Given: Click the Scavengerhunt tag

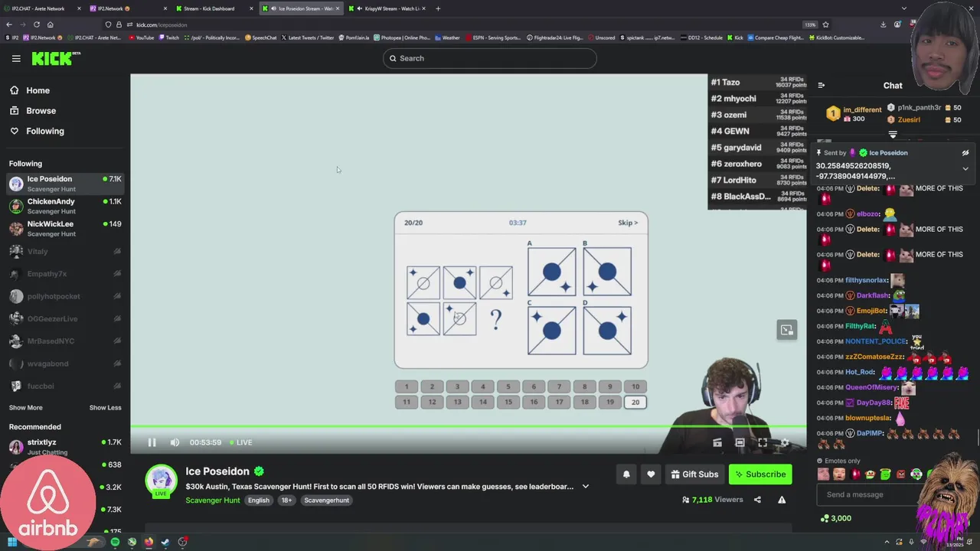Looking at the screenshot, I should point(326,500).
